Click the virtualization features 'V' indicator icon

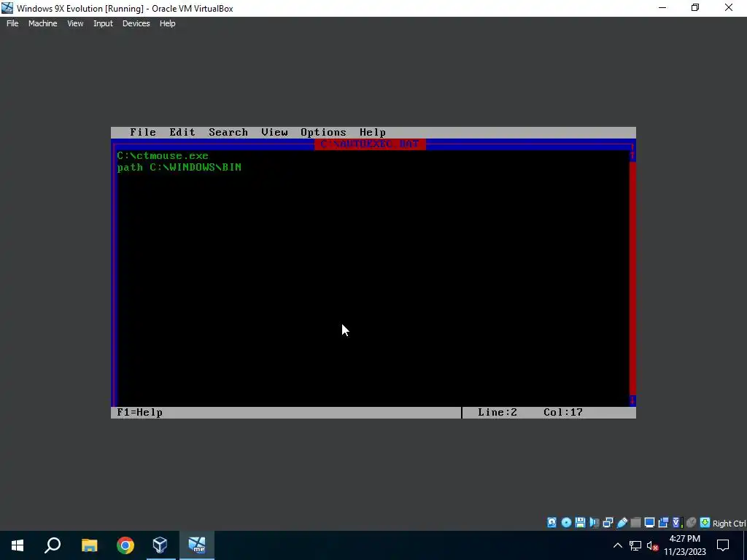678,523
